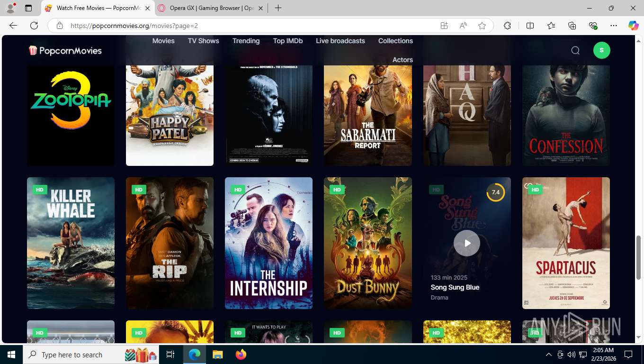Viewport: 644px width, 364px height.
Task: Click the Song Sung Blue title link
Action: [455, 287]
